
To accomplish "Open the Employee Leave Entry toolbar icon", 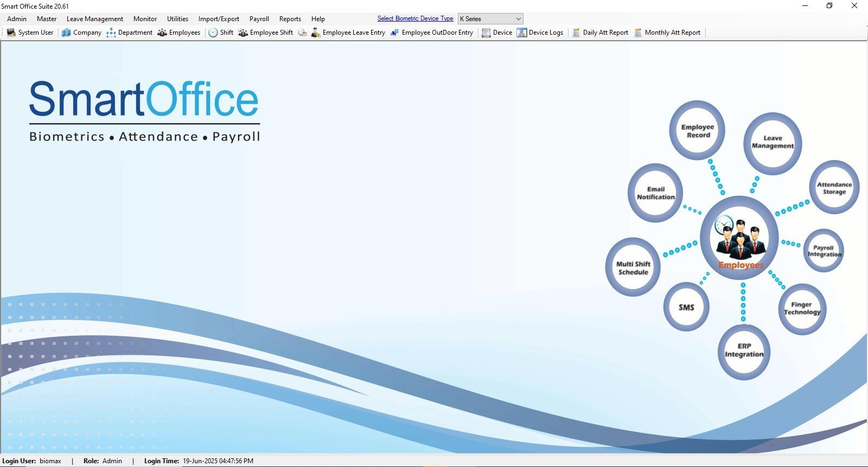I will coord(316,33).
